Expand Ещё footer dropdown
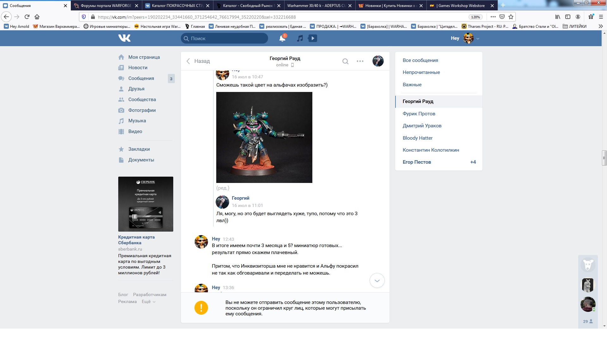The height and width of the screenshot is (364, 607). pos(149,301)
